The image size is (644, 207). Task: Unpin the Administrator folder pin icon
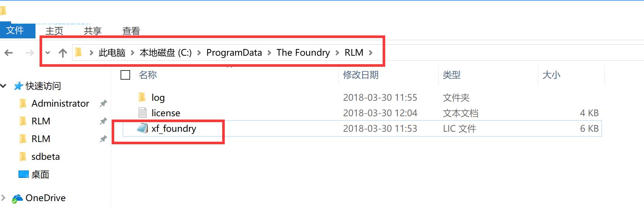[103, 104]
